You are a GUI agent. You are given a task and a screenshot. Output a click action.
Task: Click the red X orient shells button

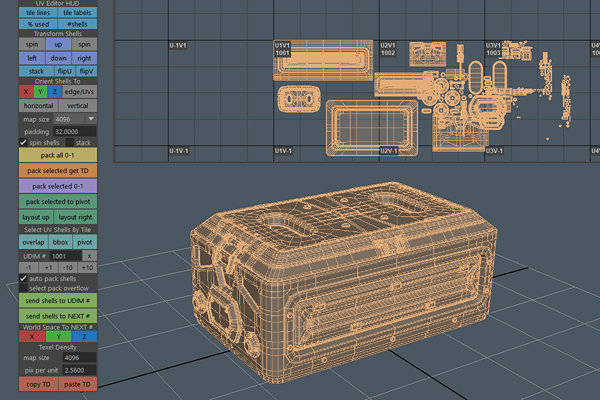26,92
